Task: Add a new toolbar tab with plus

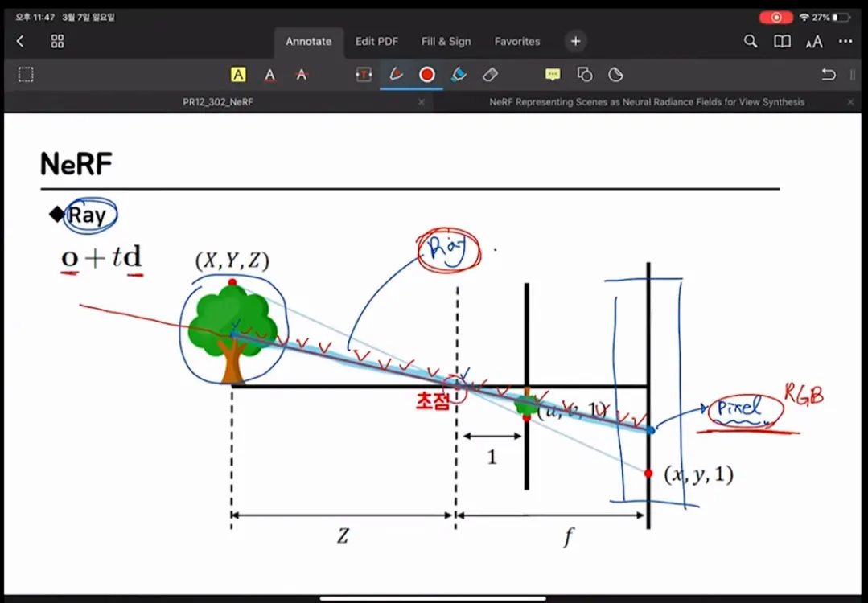Action: click(x=576, y=42)
